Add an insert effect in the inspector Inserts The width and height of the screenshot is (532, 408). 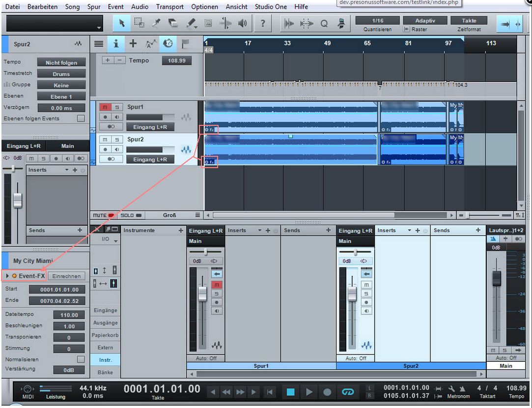75,170
